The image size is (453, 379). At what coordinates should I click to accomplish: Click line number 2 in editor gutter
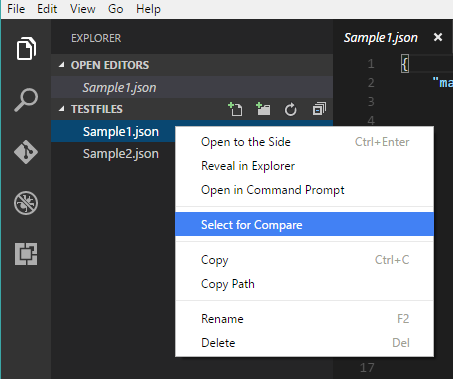371,82
